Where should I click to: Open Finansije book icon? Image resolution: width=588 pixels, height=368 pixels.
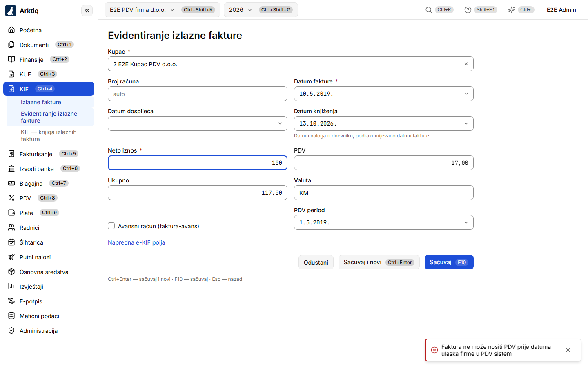11,59
